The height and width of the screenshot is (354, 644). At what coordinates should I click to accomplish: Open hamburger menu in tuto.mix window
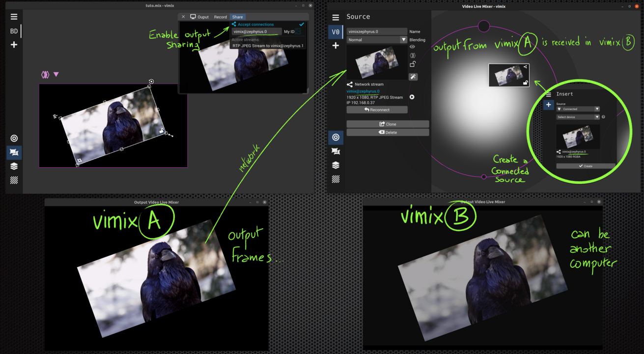(x=14, y=17)
